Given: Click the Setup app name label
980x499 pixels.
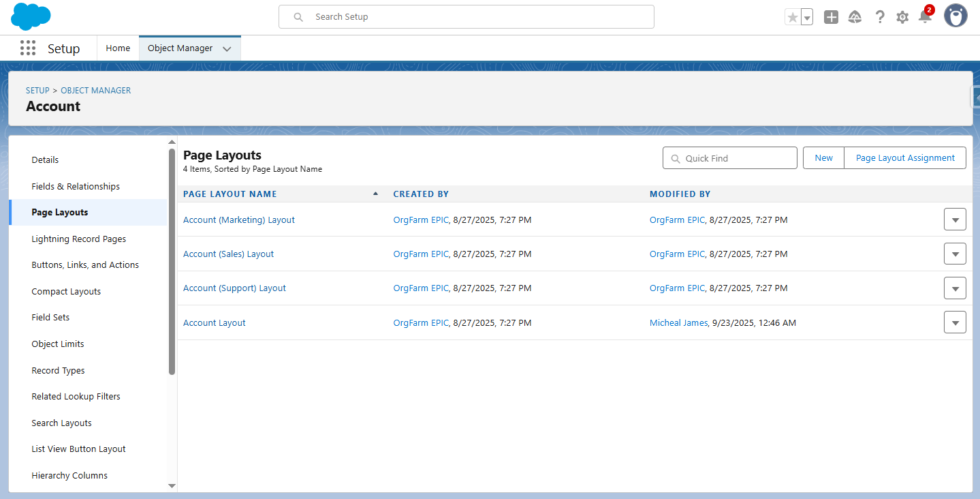Looking at the screenshot, I should [x=64, y=49].
